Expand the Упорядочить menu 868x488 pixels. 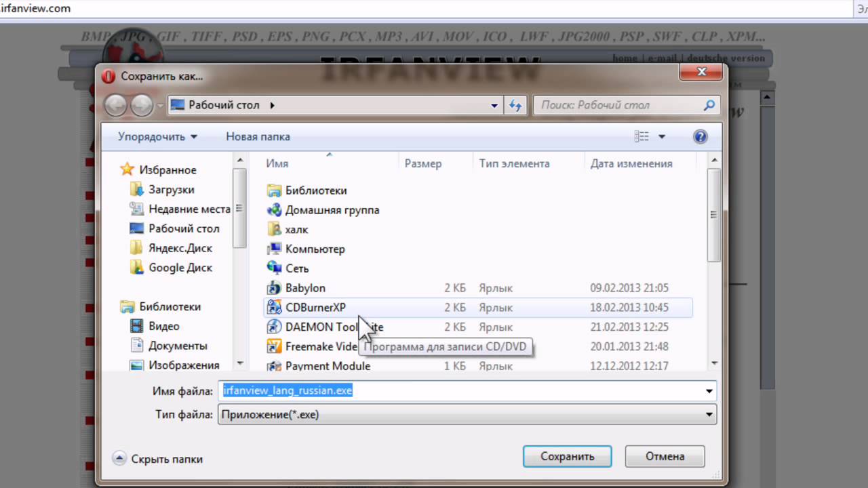click(157, 136)
